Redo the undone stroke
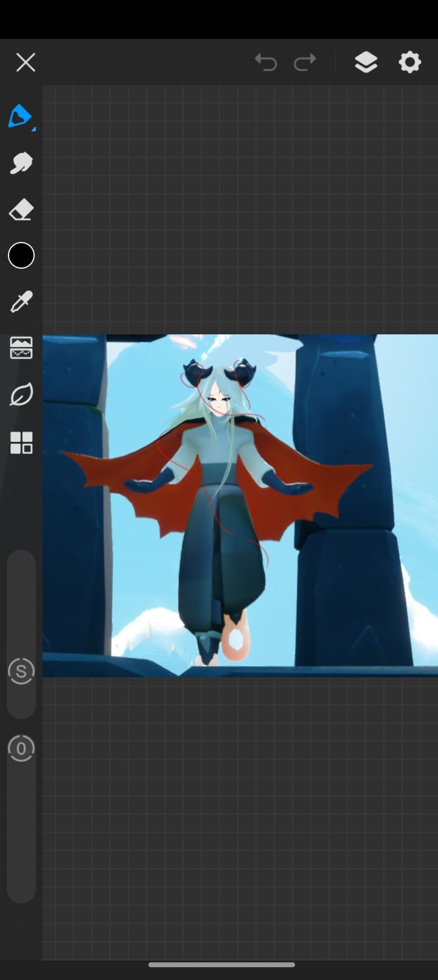438x980 pixels. (305, 62)
